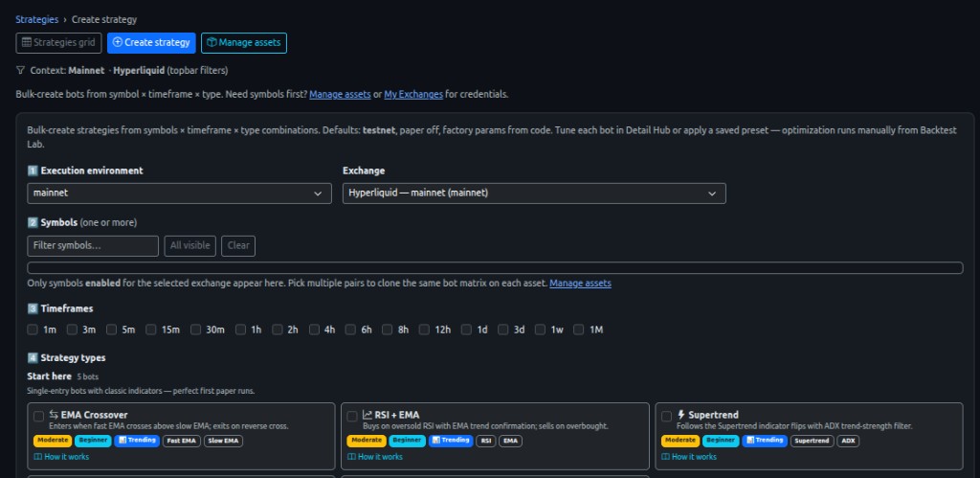Click the Moderate badge on Supertrend
Screen dimensions: 980x478
680,441
